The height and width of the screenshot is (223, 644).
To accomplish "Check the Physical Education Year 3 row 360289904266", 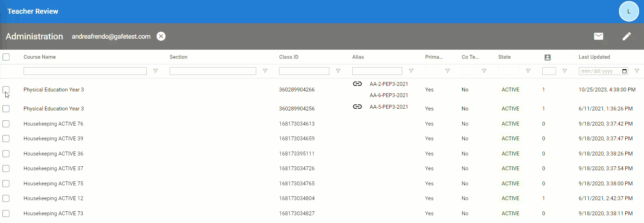I will click(6, 90).
